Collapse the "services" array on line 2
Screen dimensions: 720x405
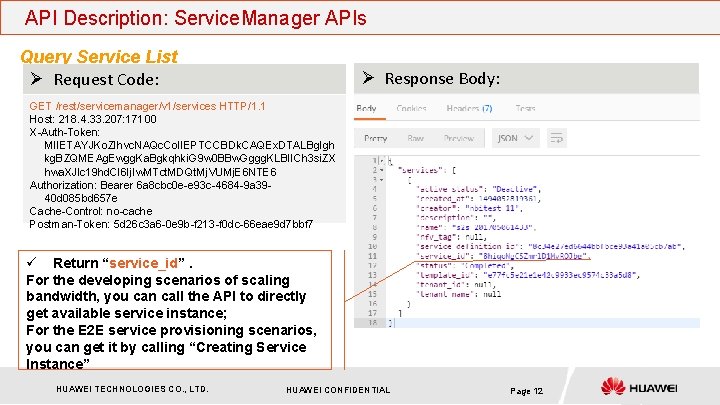click(382, 170)
